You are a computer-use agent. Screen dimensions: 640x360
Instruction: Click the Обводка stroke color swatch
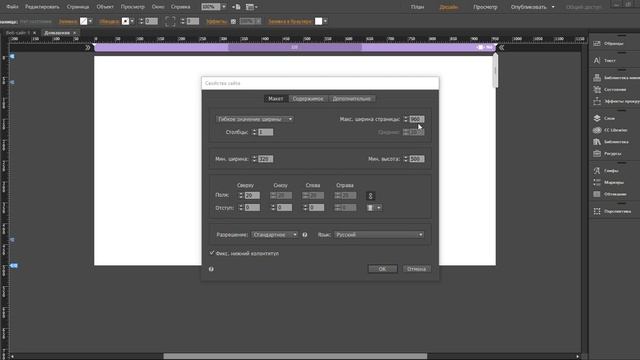pos(125,21)
